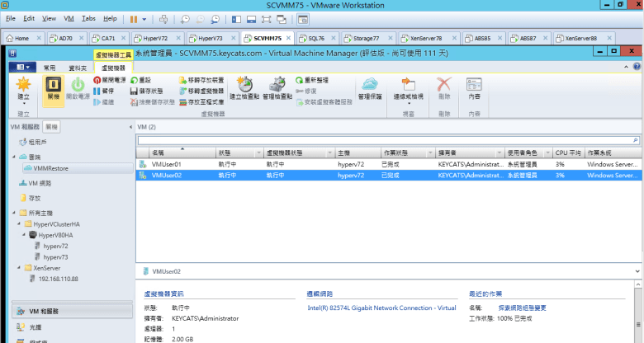Click the 建立檢查點 (Create Checkpoint) icon

pos(245,85)
